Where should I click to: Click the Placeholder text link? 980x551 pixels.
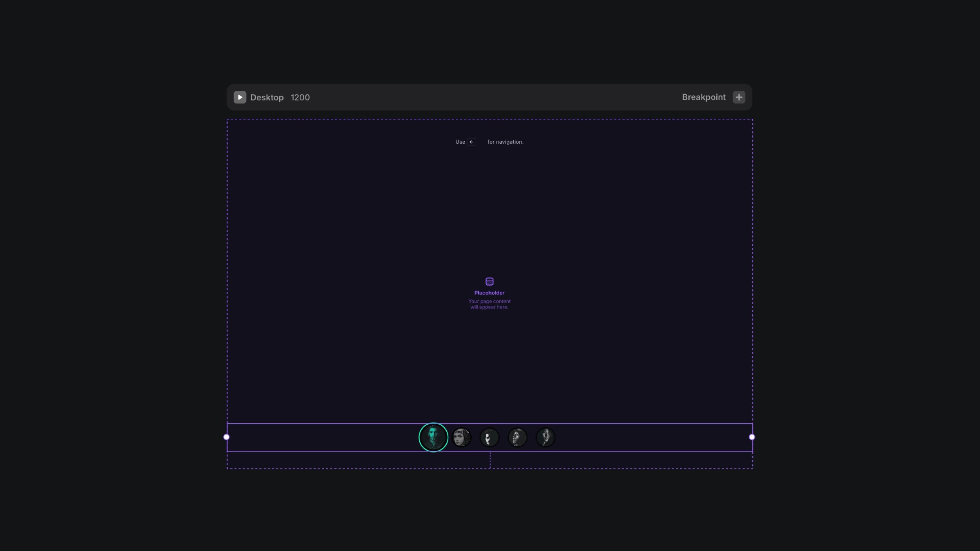[x=489, y=293]
